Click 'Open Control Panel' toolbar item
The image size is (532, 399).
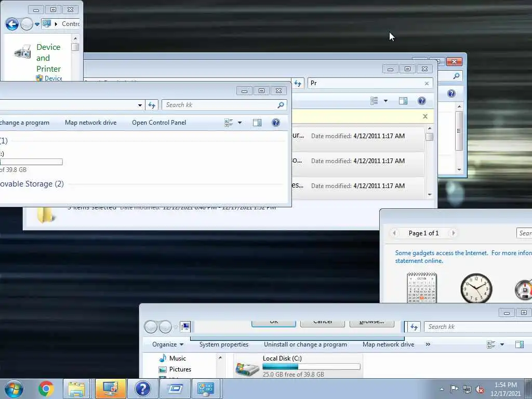click(159, 123)
